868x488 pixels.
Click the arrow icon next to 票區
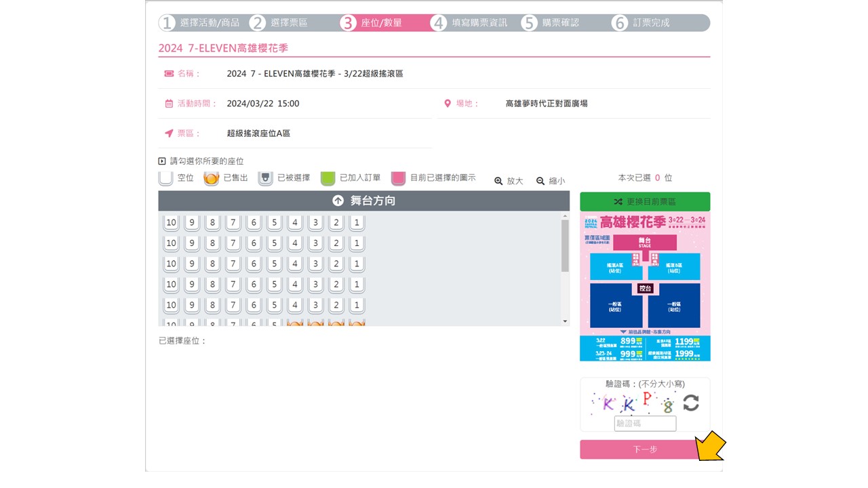[169, 134]
